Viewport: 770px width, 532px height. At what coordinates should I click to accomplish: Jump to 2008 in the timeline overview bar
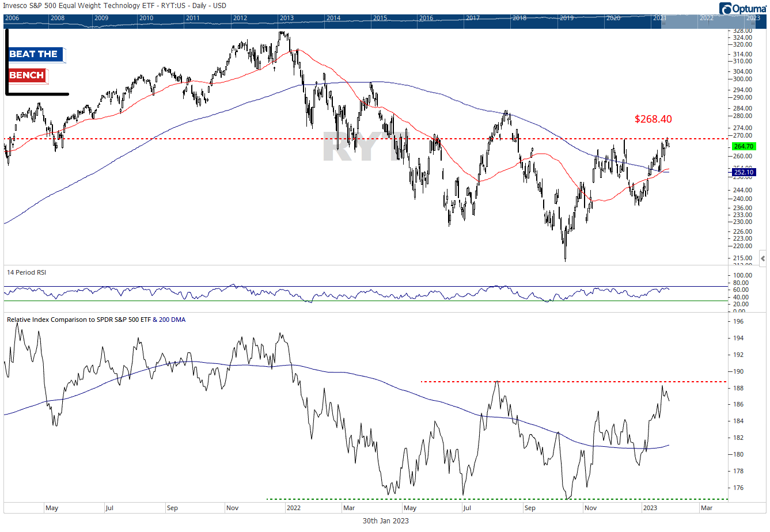[58, 18]
